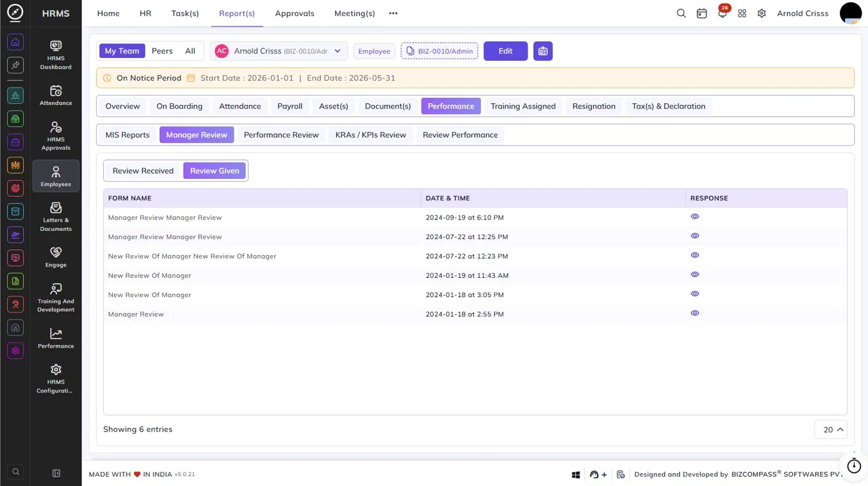Viewport: 868px width, 486px height.
Task: Select the My Team filter
Action: [x=122, y=51]
